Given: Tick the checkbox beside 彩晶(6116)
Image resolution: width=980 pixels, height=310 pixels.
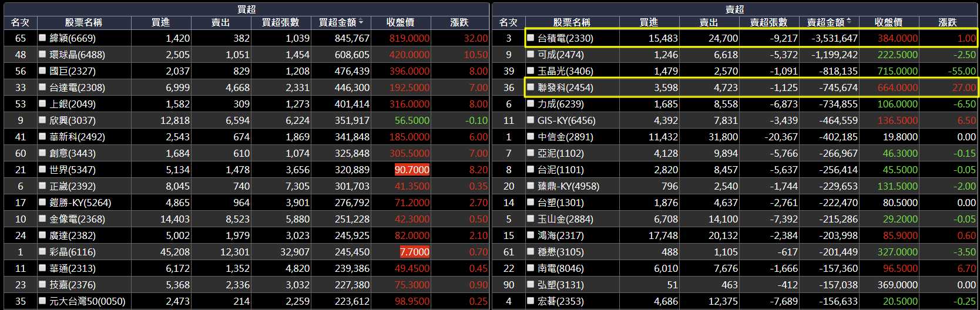Looking at the screenshot, I should click(42, 251).
